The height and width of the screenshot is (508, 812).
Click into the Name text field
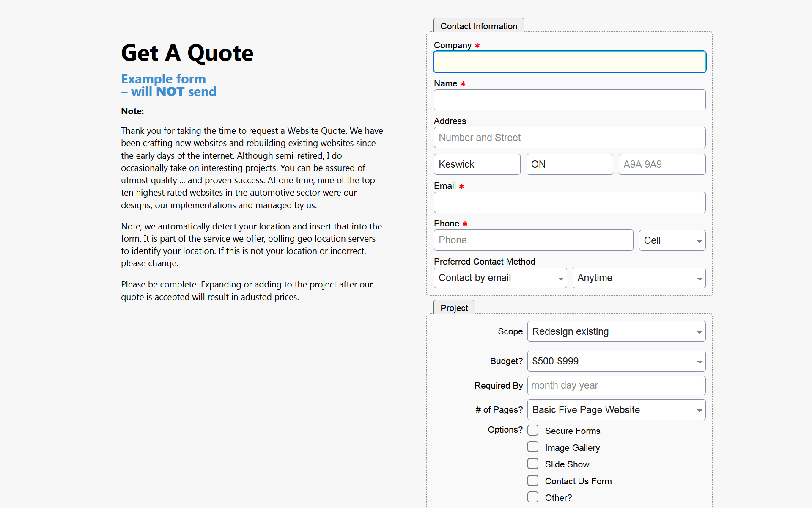pos(570,100)
